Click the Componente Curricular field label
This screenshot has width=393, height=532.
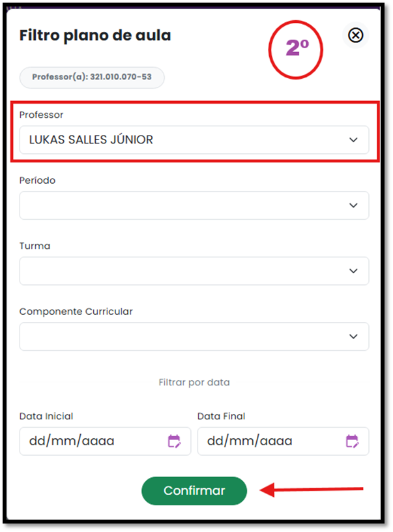point(76,312)
